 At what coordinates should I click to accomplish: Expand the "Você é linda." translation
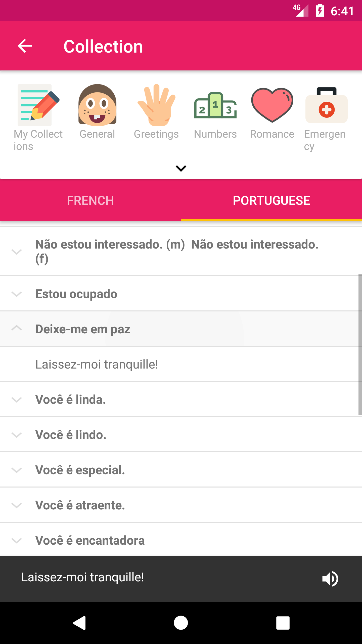17,399
